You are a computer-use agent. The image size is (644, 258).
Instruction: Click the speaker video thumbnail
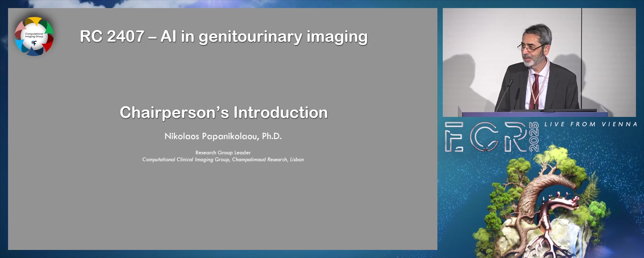pos(539,62)
